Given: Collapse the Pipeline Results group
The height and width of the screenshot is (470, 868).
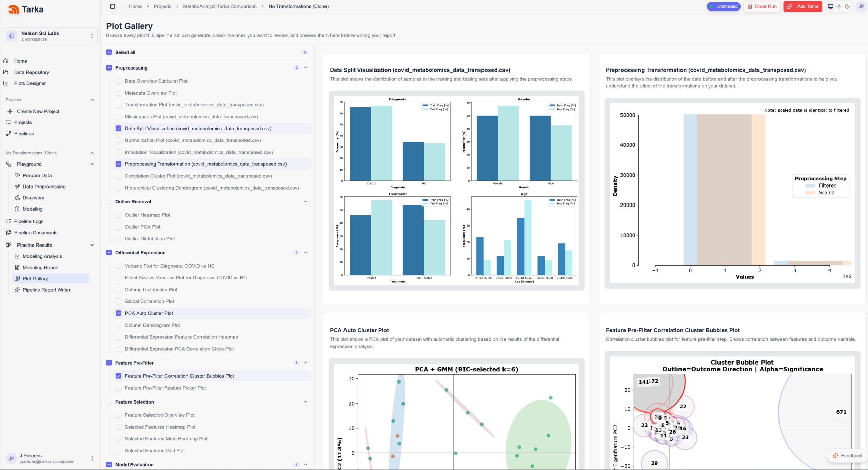Looking at the screenshot, I should click(x=92, y=245).
